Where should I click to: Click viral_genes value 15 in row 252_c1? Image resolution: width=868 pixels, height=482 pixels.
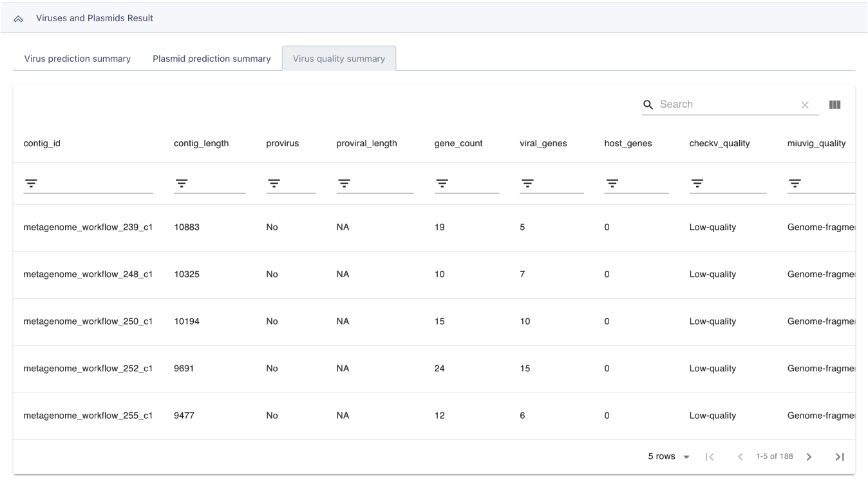pyautogui.click(x=525, y=369)
